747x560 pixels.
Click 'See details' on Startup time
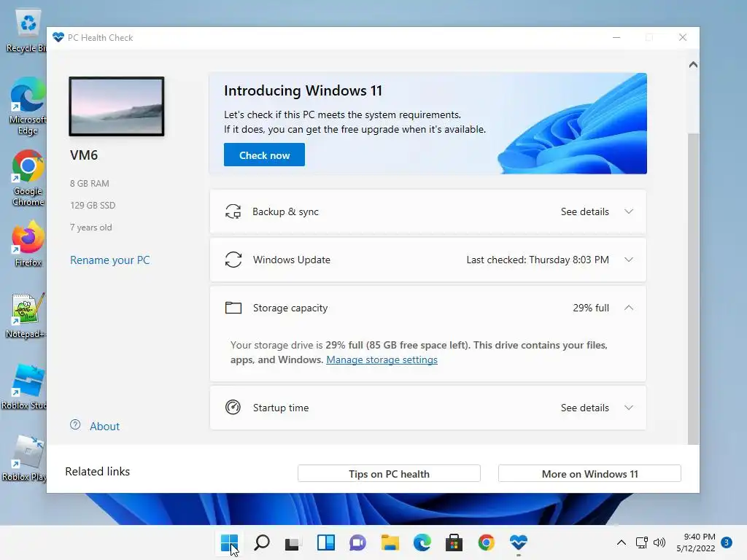pyautogui.click(x=584, y=408)
